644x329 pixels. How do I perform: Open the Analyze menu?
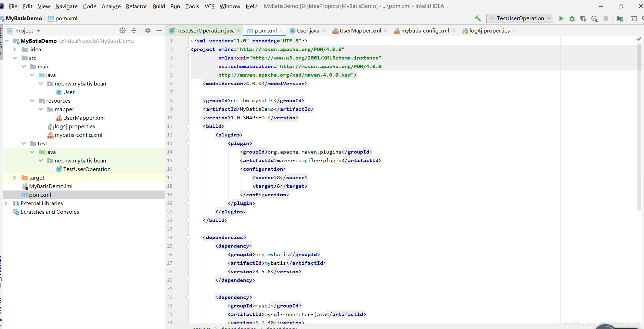[x=111, y=6]
